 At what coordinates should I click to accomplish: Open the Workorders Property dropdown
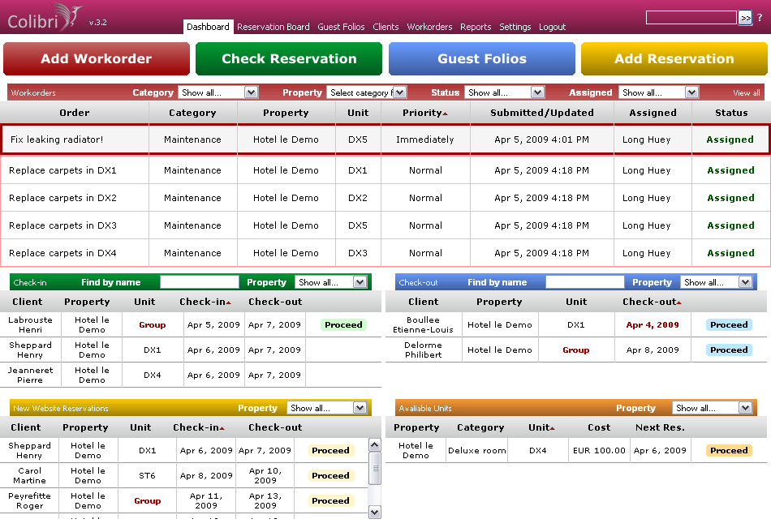pyautogui.click(x=366, y=92)
